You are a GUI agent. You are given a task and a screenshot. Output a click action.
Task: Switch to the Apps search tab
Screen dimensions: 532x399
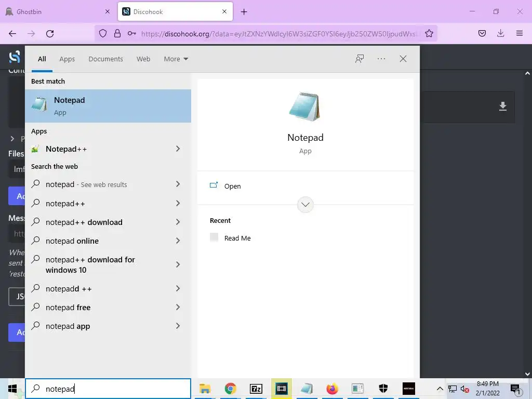pyautogui.click(x=67, y=59)
